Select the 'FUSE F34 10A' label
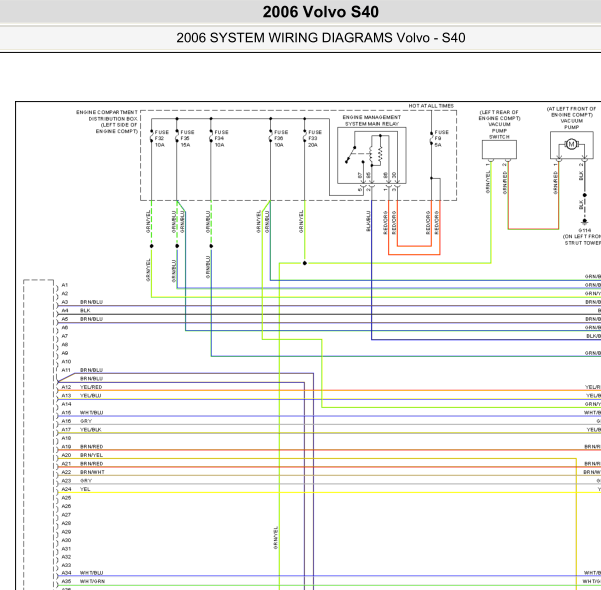The image size is (601, 590). coord(221,138)
